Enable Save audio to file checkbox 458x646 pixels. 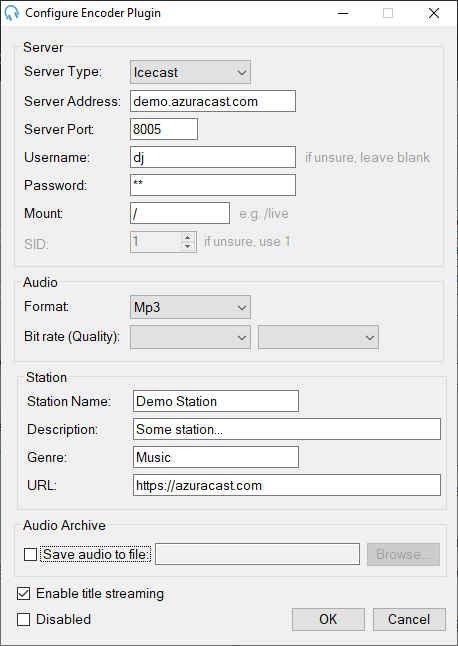30,555
